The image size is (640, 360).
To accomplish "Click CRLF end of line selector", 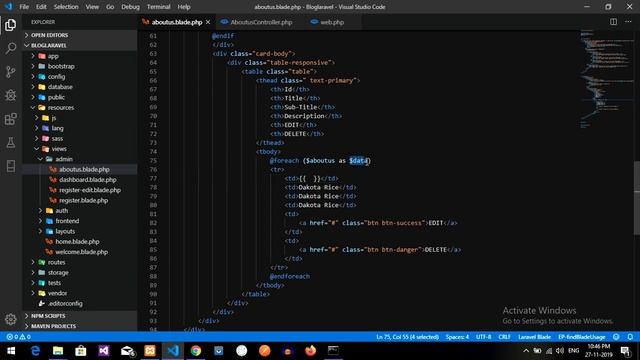I will [504, 337].
